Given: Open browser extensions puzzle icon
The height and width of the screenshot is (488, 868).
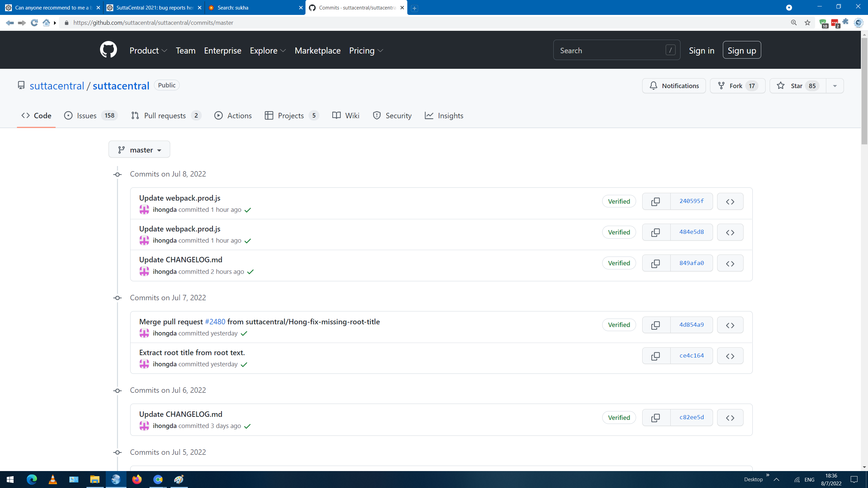Looking at the screenshot, I should click(846, 22).
